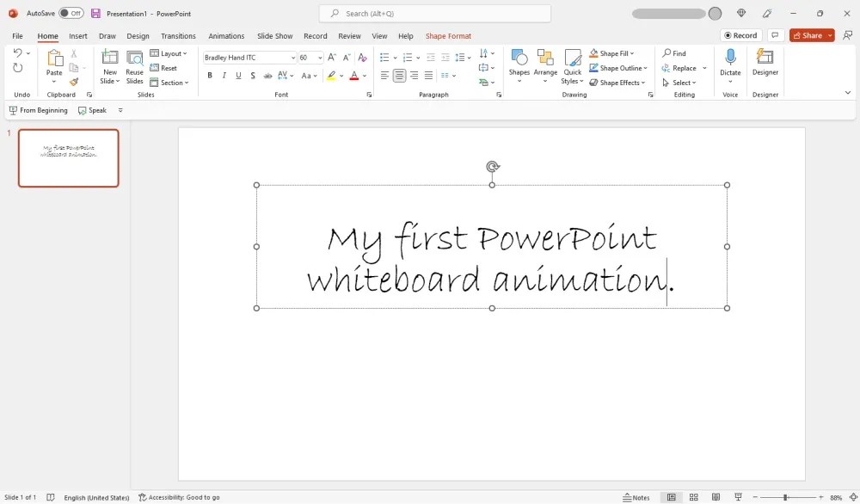Apply a text highlight color

pyautogui.click(x=331, y=75)
